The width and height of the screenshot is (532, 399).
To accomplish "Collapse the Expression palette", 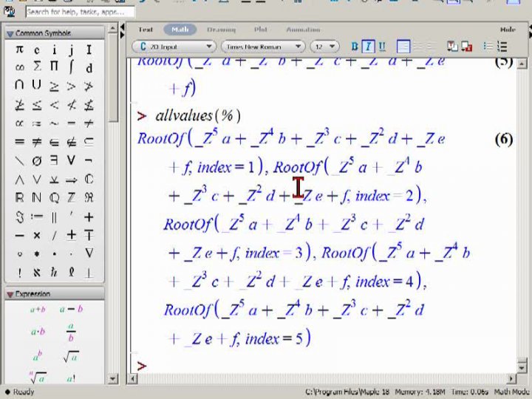I will coord(10,294).
